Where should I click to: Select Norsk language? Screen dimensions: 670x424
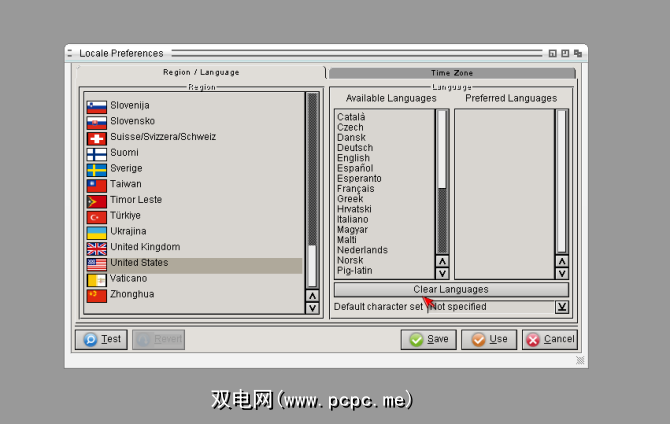[350, 260]
